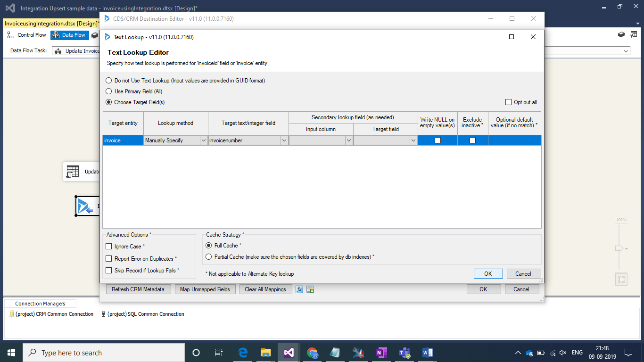Click the Refresh CRM Metadata button

[138, 289]
